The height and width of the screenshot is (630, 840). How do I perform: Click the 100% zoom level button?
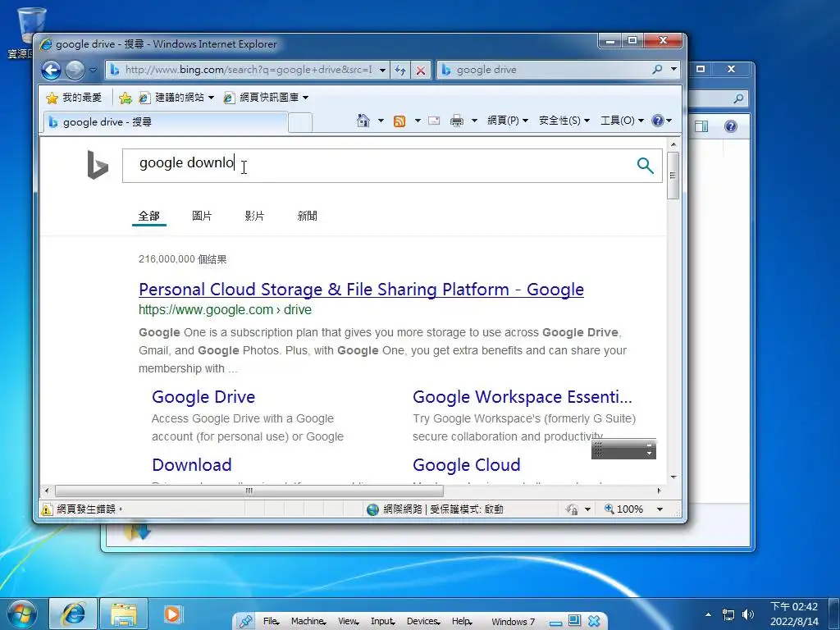pos(624,509)
